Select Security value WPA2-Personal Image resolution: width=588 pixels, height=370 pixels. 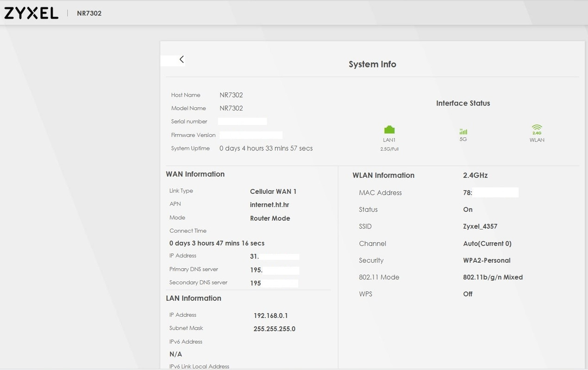point(487,260)
